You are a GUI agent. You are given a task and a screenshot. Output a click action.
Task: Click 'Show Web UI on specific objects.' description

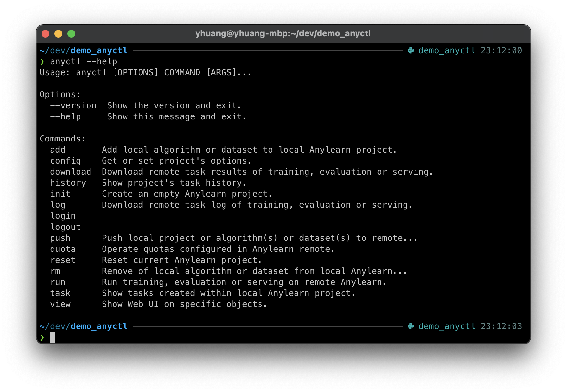pos(185,304)
